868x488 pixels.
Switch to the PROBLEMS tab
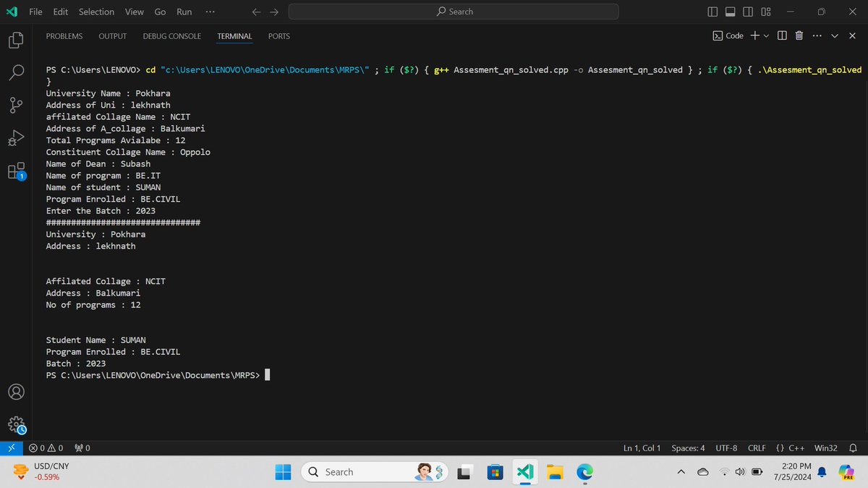click(x=64, y=36)
